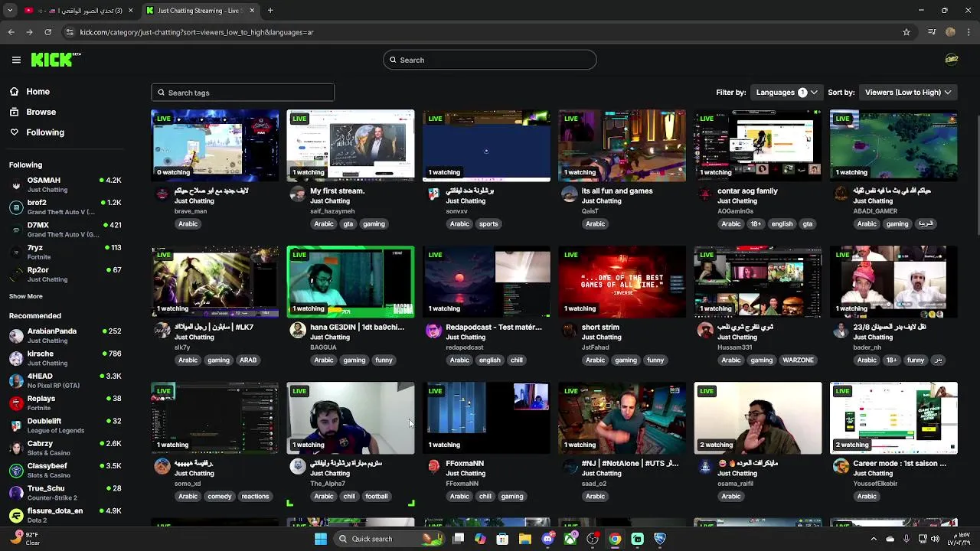
Task: Open brof2 followed channel
Action: pyautogui.click(x=65, y=207)
